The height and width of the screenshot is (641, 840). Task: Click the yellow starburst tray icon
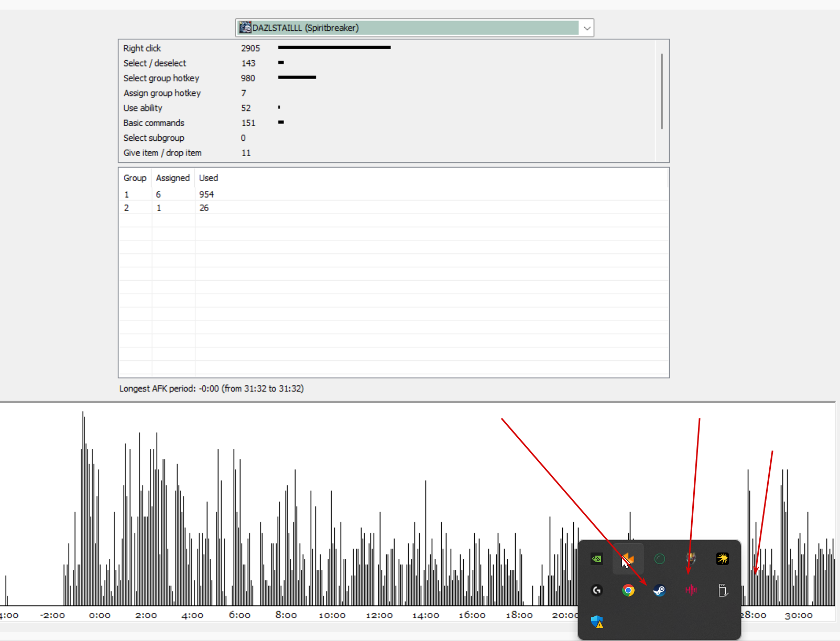pos(723,559)
